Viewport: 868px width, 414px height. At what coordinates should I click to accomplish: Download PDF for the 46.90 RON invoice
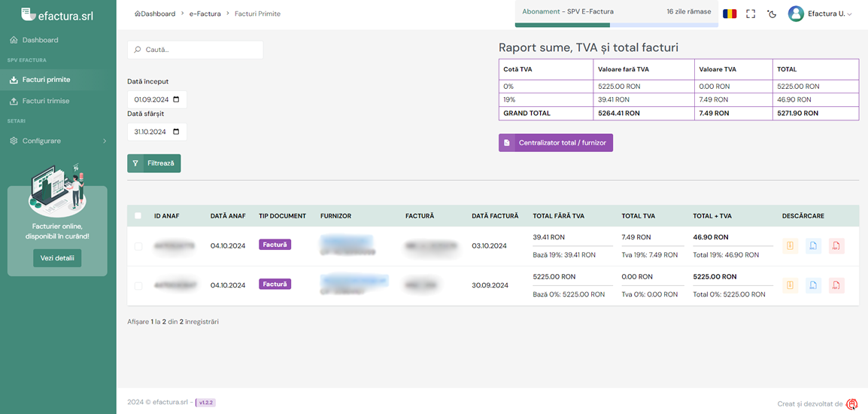tap(836, 246)
